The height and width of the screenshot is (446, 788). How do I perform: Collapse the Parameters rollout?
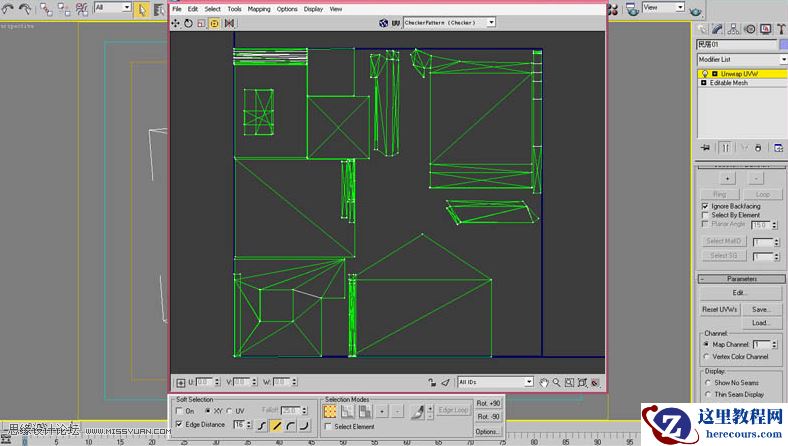point(742,279)
